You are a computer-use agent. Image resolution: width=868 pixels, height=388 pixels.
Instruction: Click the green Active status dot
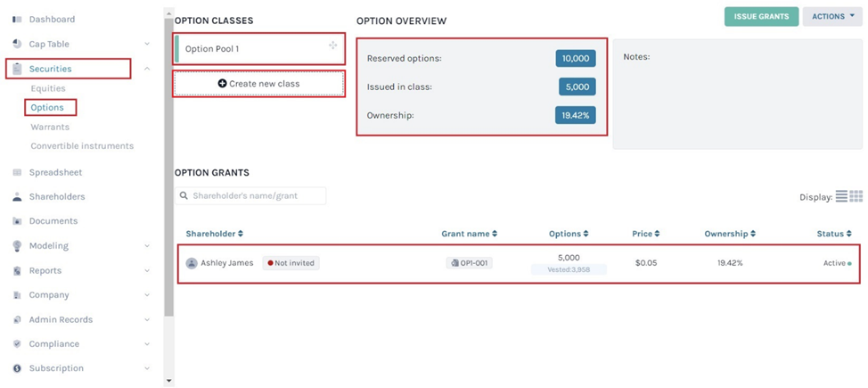point(850,264)
